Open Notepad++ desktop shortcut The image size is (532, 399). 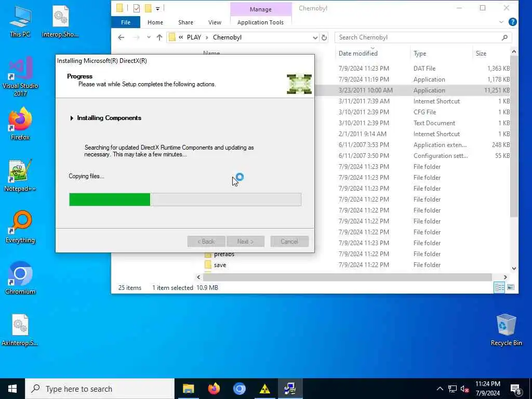tap(20, 176)
